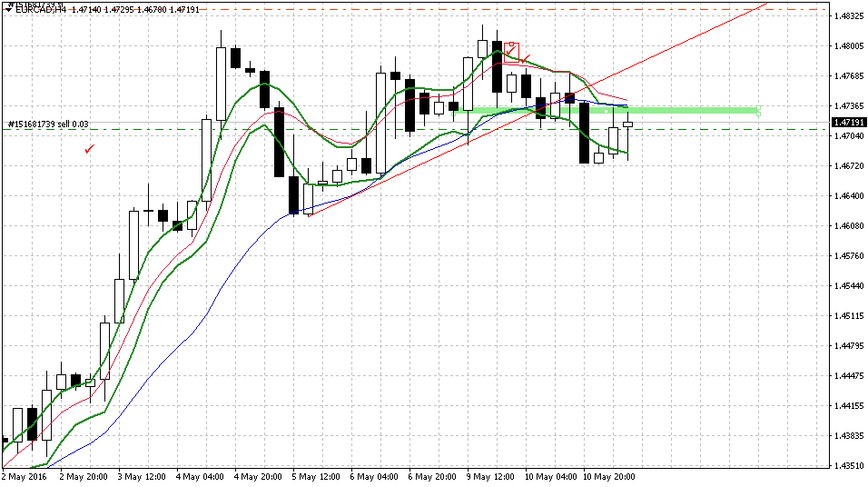The width and height of the screenshot is (868, 487).
Task: Click the '4 May 04:00' time axis label
Action: pyautogui.click(x=199, y=476)
